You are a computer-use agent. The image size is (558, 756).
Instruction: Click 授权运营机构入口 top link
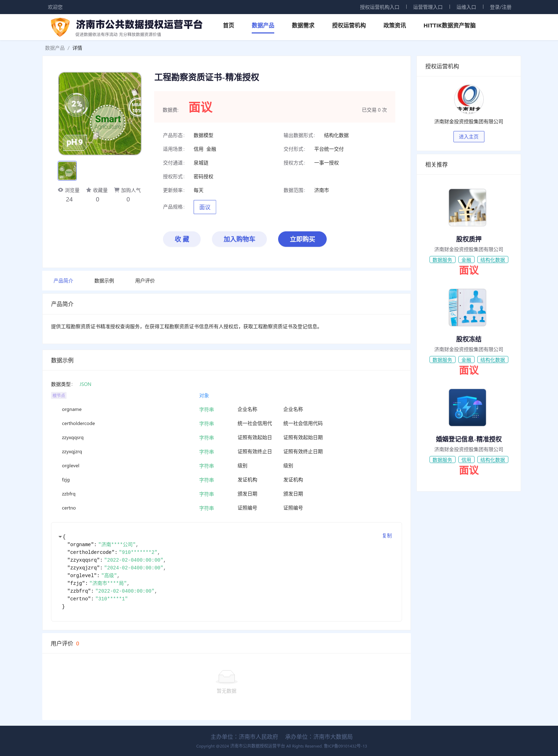coord(380,7)
